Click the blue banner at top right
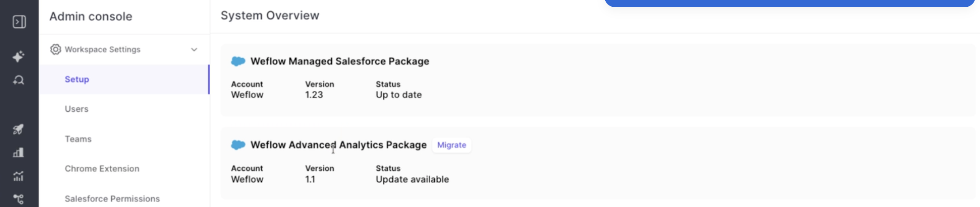 (789, 3)
